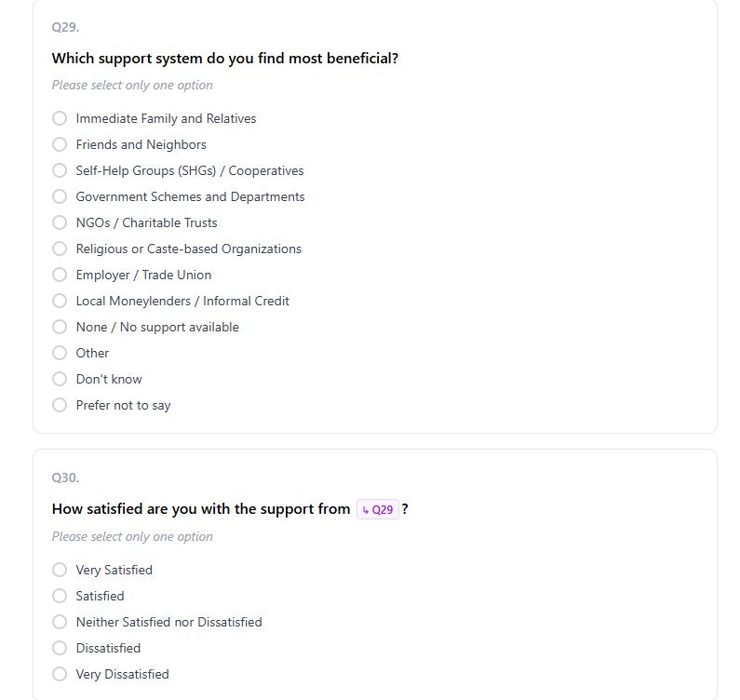Pick Government Schemes and Departments option

click(60, 196)
